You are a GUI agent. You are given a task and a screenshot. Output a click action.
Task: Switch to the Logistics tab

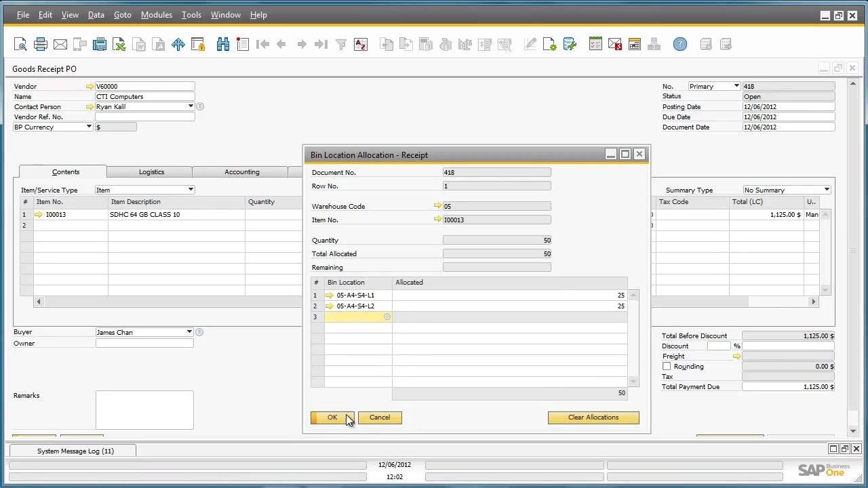coord(151,172)
